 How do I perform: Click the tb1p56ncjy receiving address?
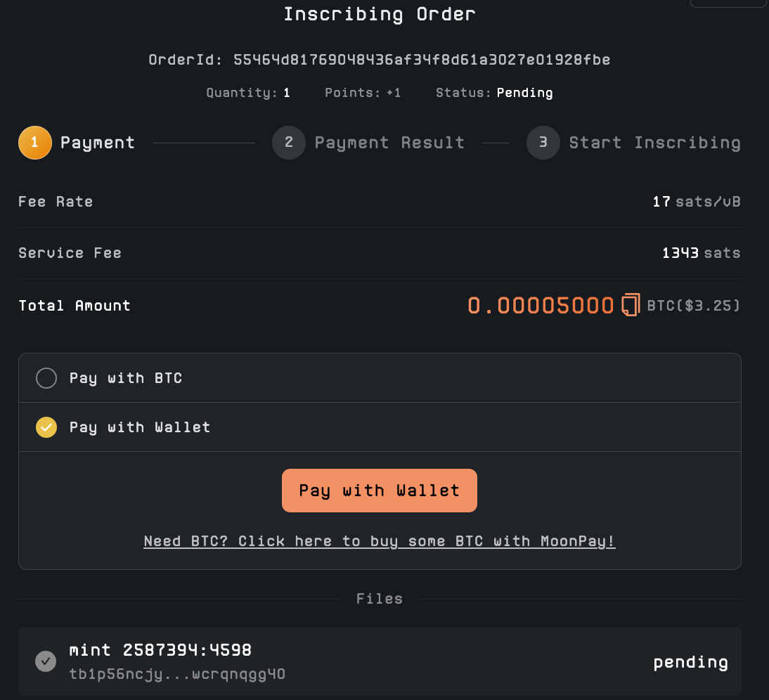(x=177, y=675)
